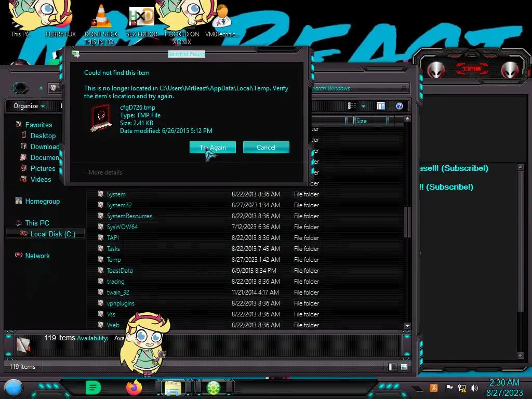
Task: Open the view options dropdown arrow
Action: pos(363,106)
